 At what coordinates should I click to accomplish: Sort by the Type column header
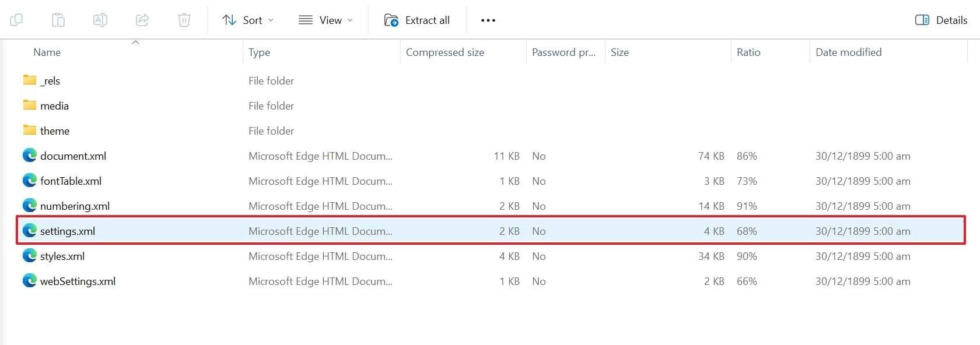click(260, 52)
